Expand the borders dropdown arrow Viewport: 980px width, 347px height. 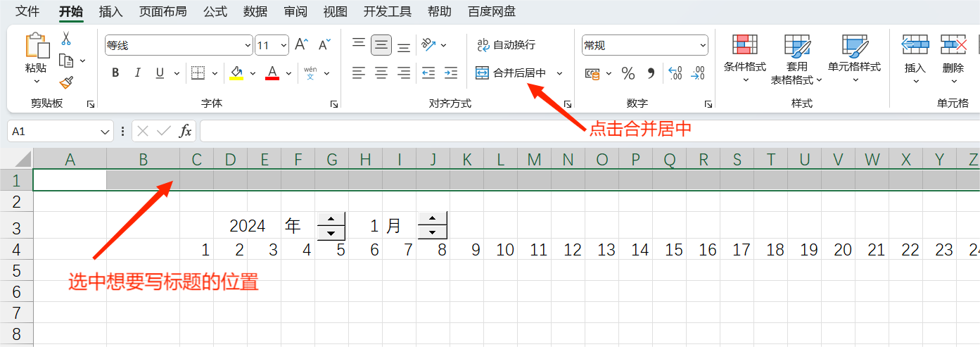tap(214, 72)
